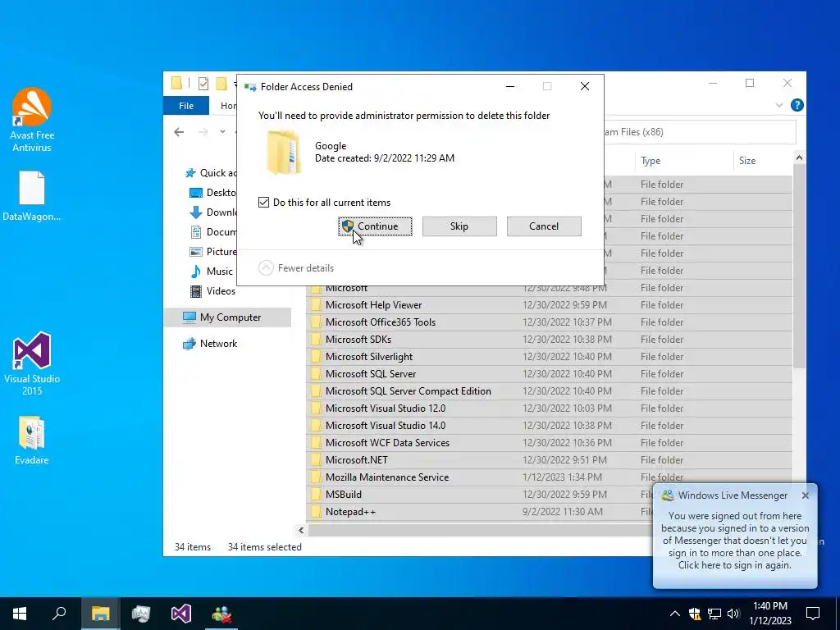Image resolution: width=840 pixels, height=630 pixels.
Task: Select the DataWagon file on desktop
Action: (x=32, y=195)
